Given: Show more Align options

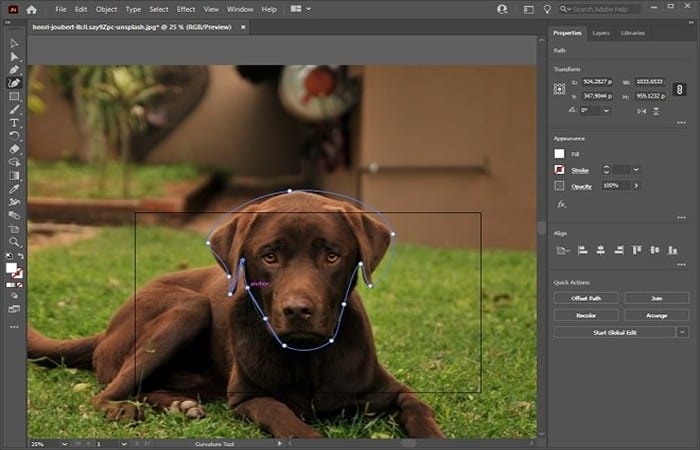Looking at the screenshot, I should tap(681, 265).
